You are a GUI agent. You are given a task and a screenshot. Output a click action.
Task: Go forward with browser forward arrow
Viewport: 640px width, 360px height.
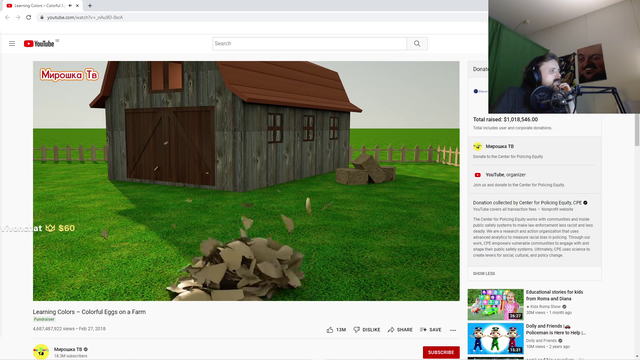point(18,17)
